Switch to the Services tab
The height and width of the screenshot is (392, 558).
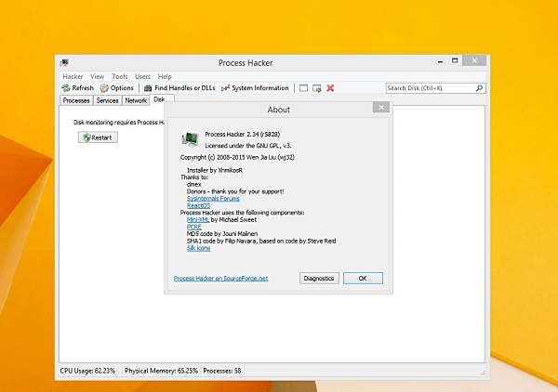pyautogui.click(x=107, y=100)
